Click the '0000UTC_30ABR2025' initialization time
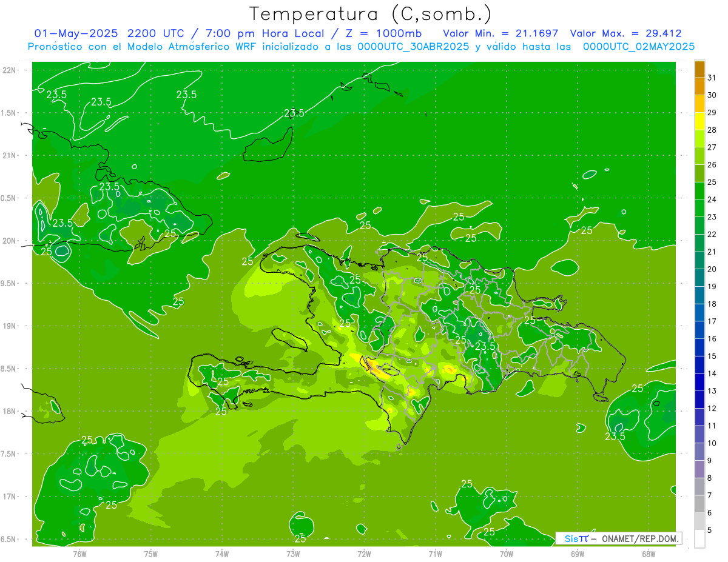 click(x=414, y=47)
